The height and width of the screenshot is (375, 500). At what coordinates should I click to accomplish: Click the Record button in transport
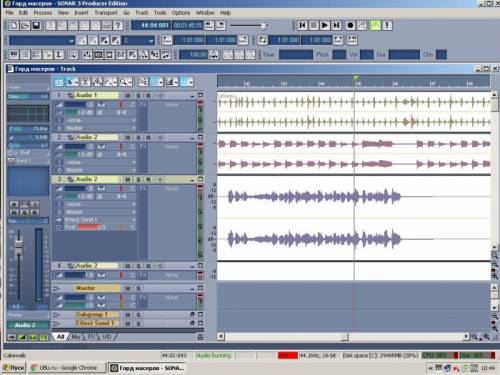(x=350, y=25)
